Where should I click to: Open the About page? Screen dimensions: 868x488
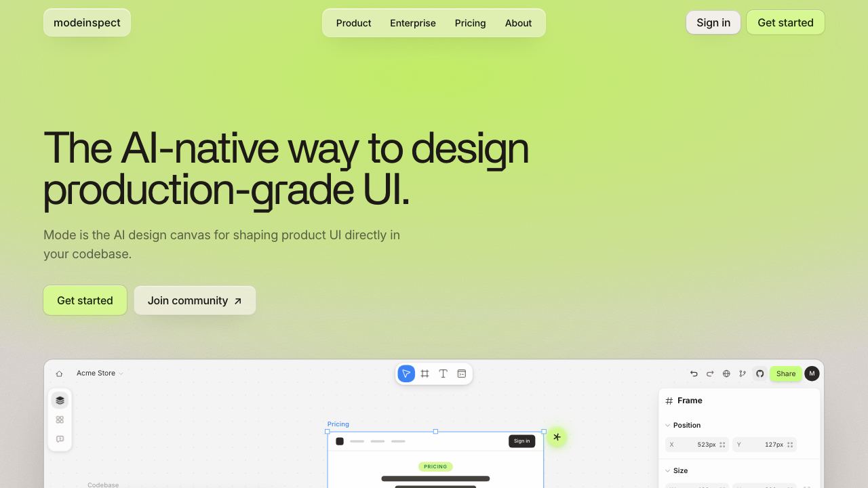[518, 23]
